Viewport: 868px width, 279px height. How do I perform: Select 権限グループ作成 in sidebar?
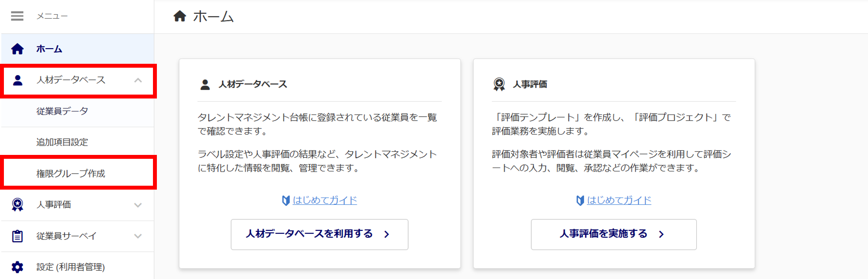(71, 174)
